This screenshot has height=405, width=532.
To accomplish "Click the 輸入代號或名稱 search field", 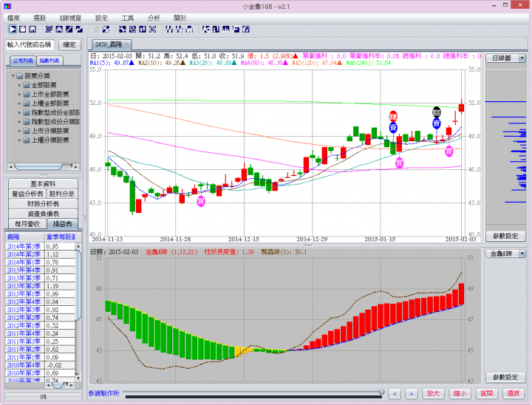I will point(30,44).
